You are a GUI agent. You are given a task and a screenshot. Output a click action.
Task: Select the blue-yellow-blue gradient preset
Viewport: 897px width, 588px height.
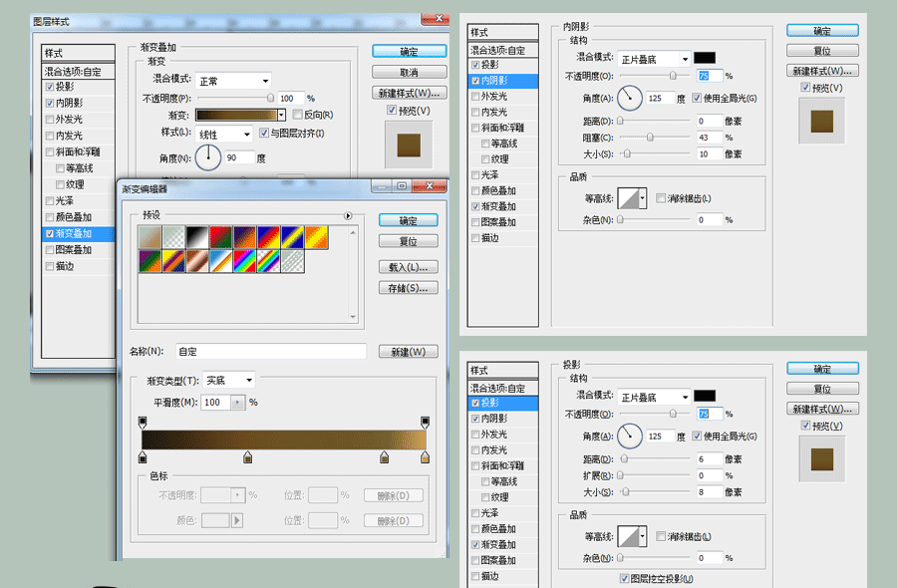click(x=292, y=237)
